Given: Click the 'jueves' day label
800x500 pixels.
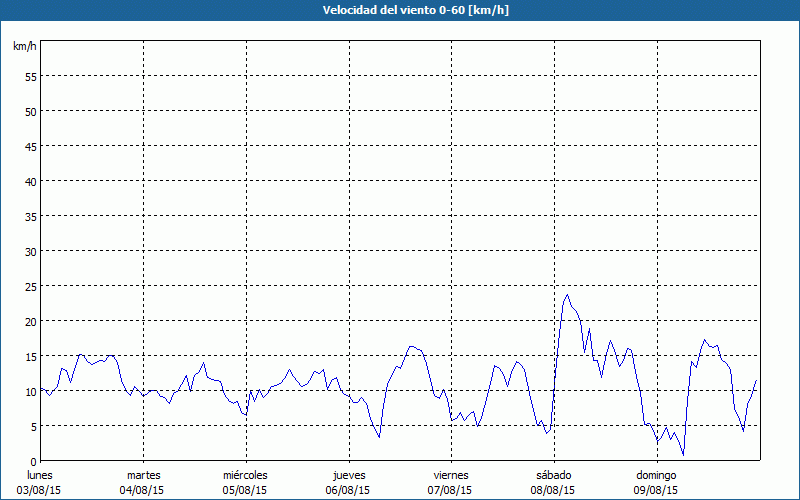Looking at the screenshot, I should 349,475.
